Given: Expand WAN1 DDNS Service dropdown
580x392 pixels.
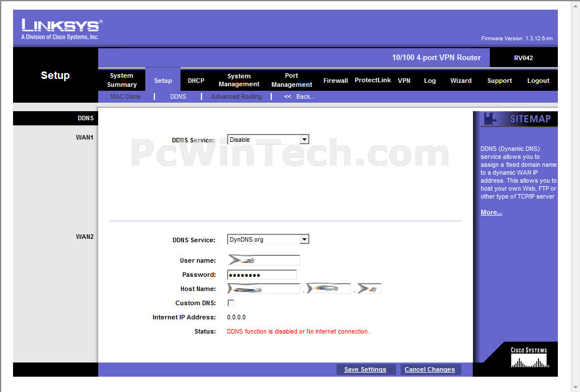Looking at the screenshot, I should point(268,140).
